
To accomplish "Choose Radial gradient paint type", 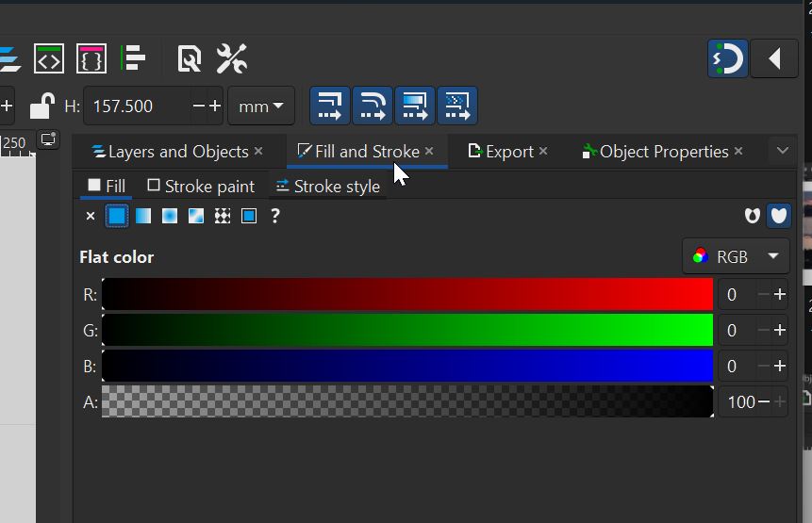I will tap(170, 216).
